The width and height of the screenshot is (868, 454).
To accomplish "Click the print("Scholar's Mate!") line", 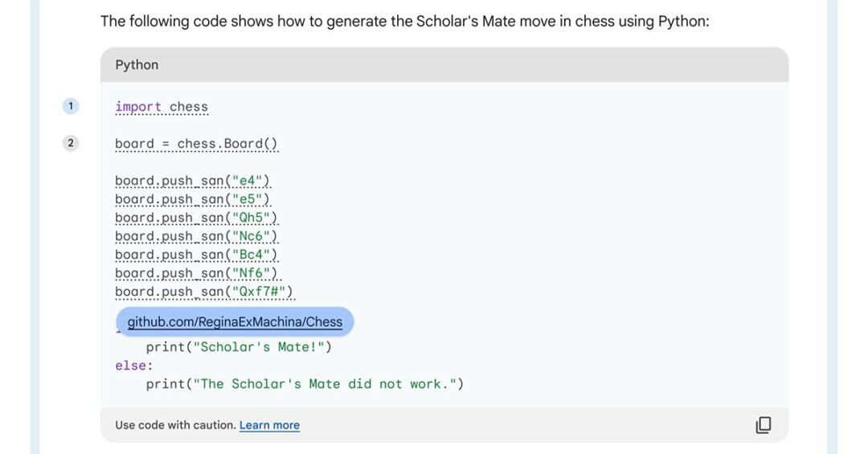I will point(239,347).
